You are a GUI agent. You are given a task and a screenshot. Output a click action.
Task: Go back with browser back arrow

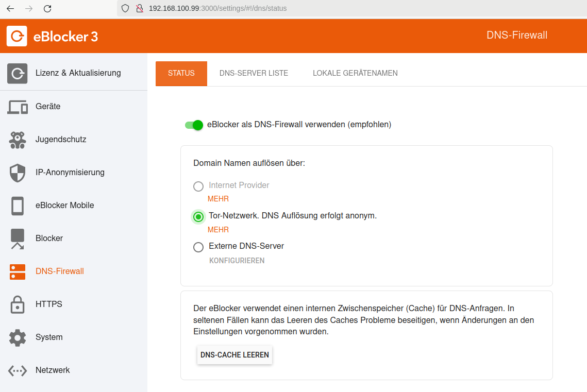coord(10,9)
